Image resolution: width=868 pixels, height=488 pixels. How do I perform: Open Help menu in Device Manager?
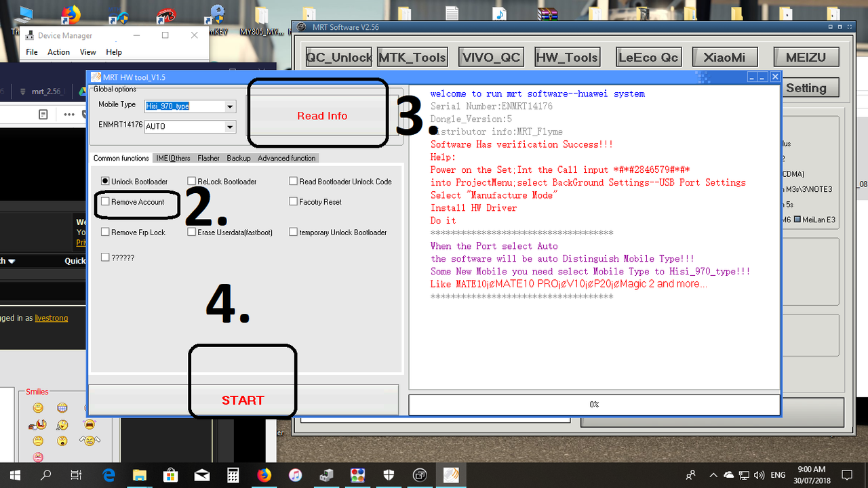pos(114,52)
